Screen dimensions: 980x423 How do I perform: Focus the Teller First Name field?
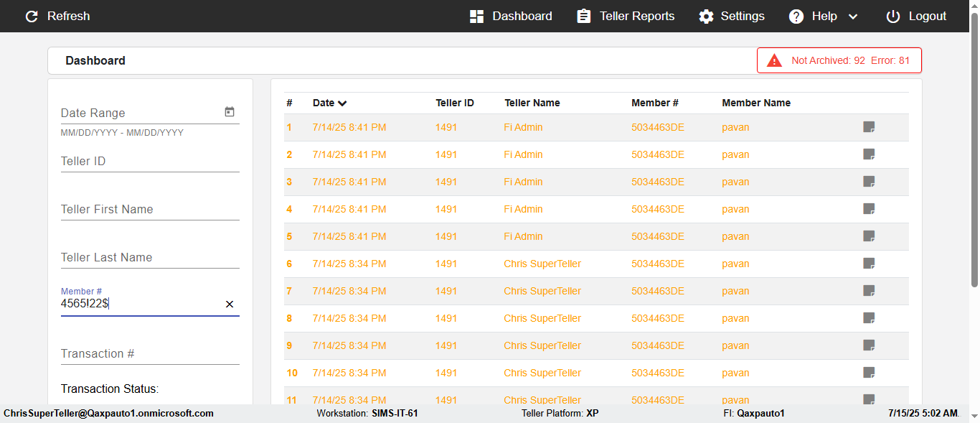150,210
